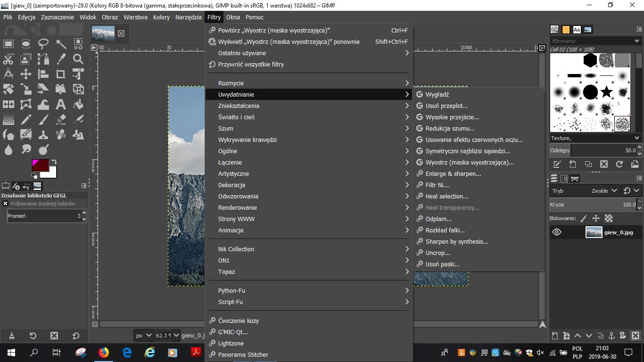Open Wyostrz (maska wyostrzająca) filter

[469, 163]
